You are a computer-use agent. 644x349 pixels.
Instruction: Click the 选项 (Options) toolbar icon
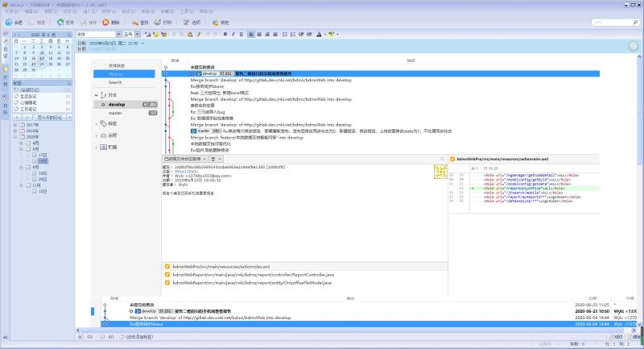pos(192,23)
